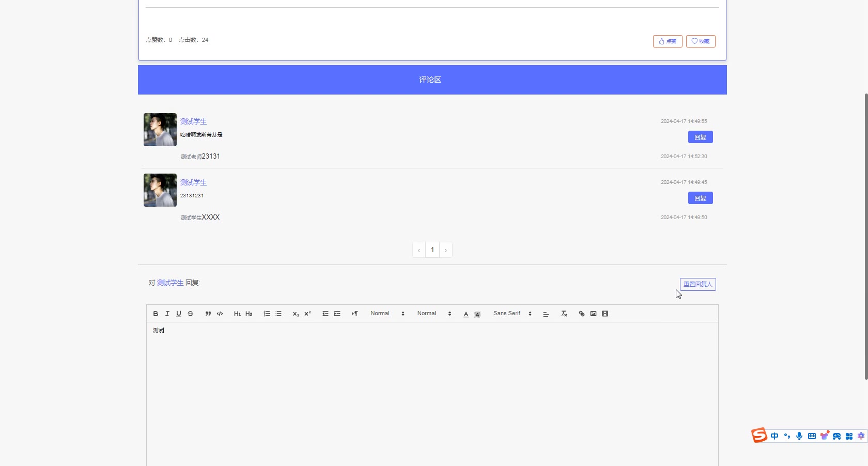Toggle bold formatting in the editor
The width and height of the screenshot is (868, 466).
(x=156, y=314)
